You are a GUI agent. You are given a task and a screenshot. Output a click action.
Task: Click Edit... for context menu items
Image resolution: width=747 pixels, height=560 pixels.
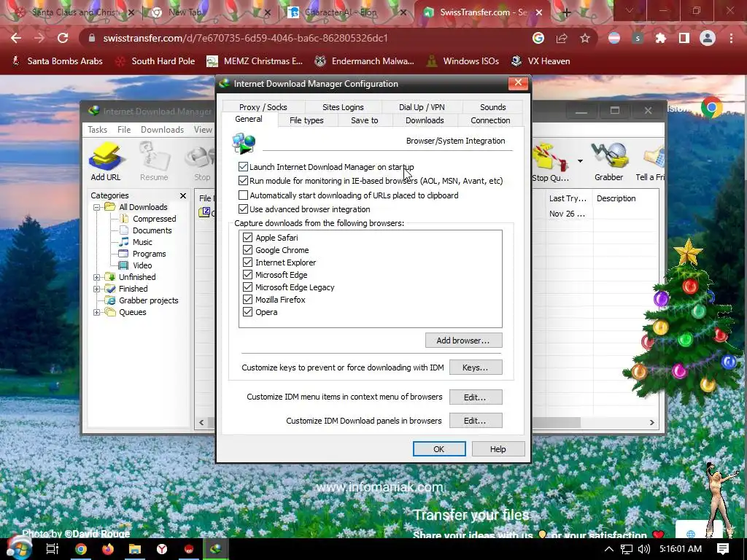(x=476, y=397)
